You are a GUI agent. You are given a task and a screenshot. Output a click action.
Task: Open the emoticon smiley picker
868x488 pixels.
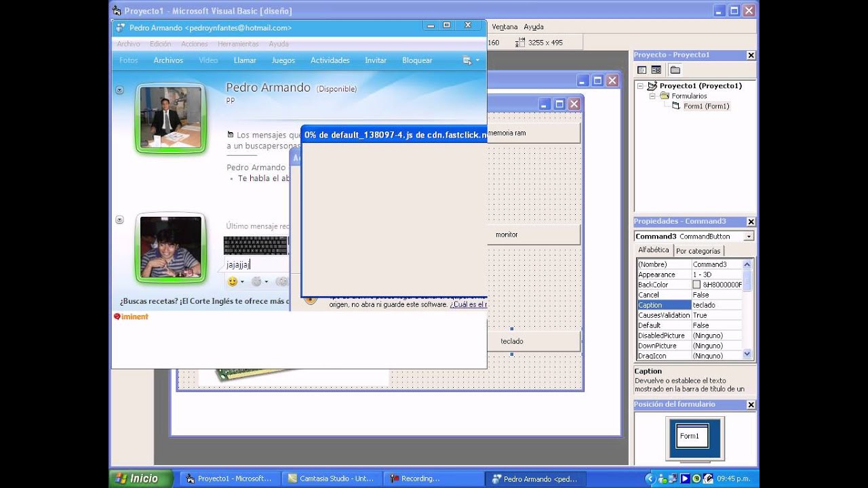[x=235, y=281]
